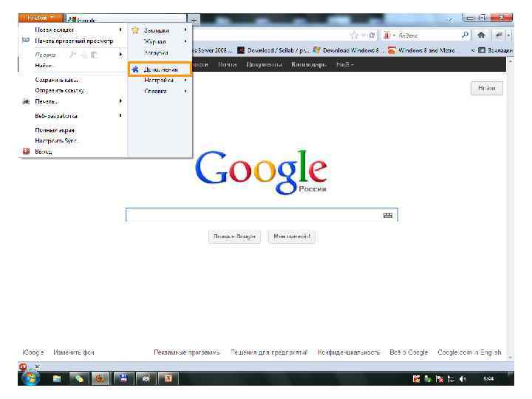Open the on-screen keyboard icon
This screenshot has height=399, width=532.
(x=387, y=216)
